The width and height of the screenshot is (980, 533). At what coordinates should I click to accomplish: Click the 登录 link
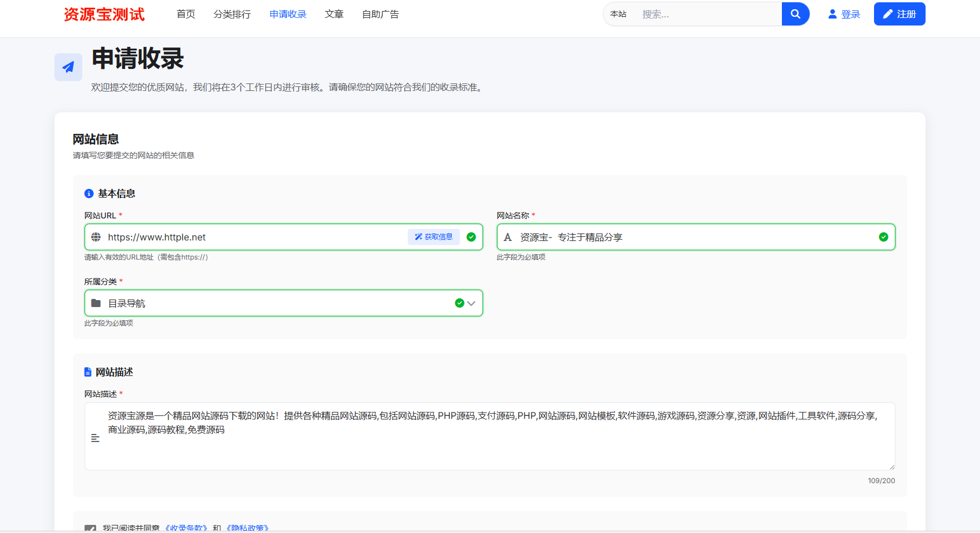(x=844, y=14)
